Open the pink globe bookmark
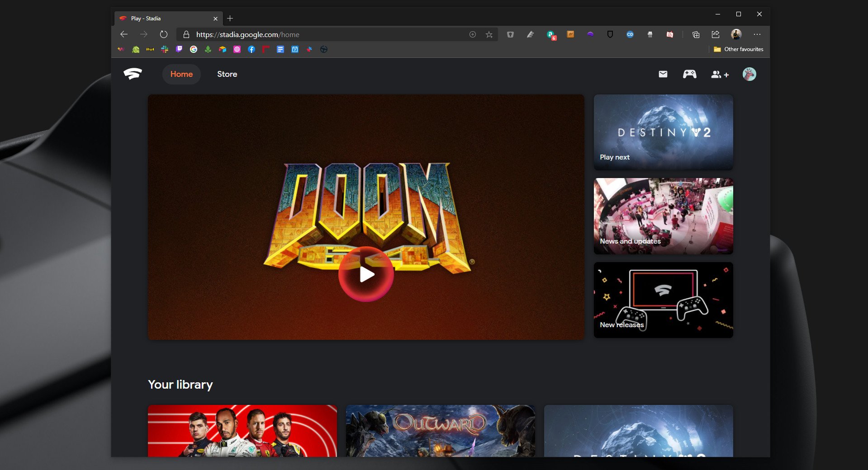The height and width of the screenshot is (470, 868). tap(237, 49)
